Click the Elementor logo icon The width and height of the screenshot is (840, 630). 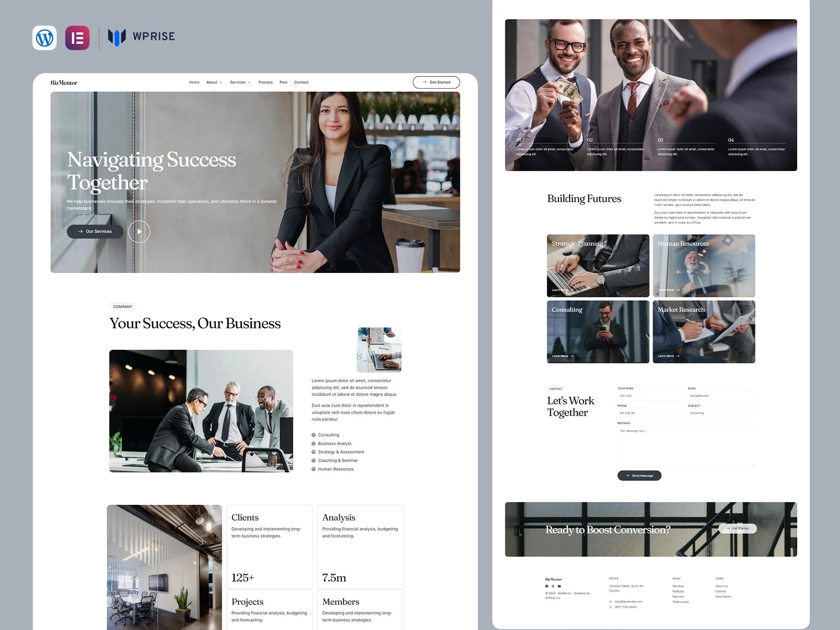click(77, 38)
